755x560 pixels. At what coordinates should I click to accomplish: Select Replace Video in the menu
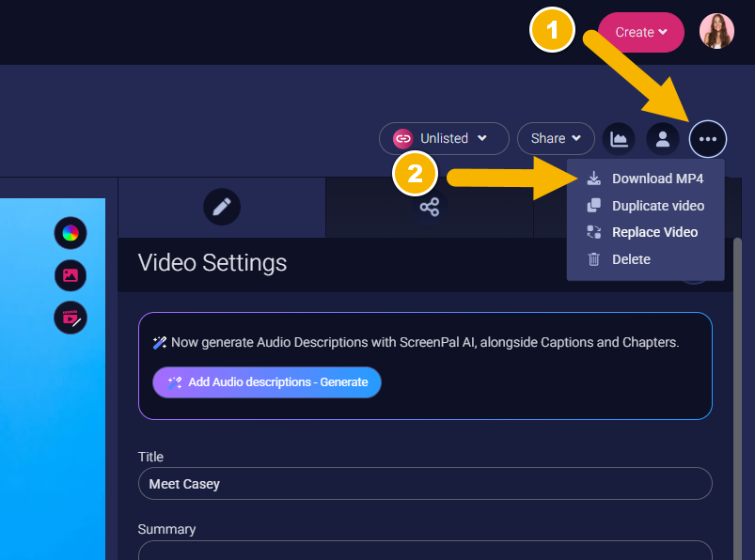click(x=654, y=232)
